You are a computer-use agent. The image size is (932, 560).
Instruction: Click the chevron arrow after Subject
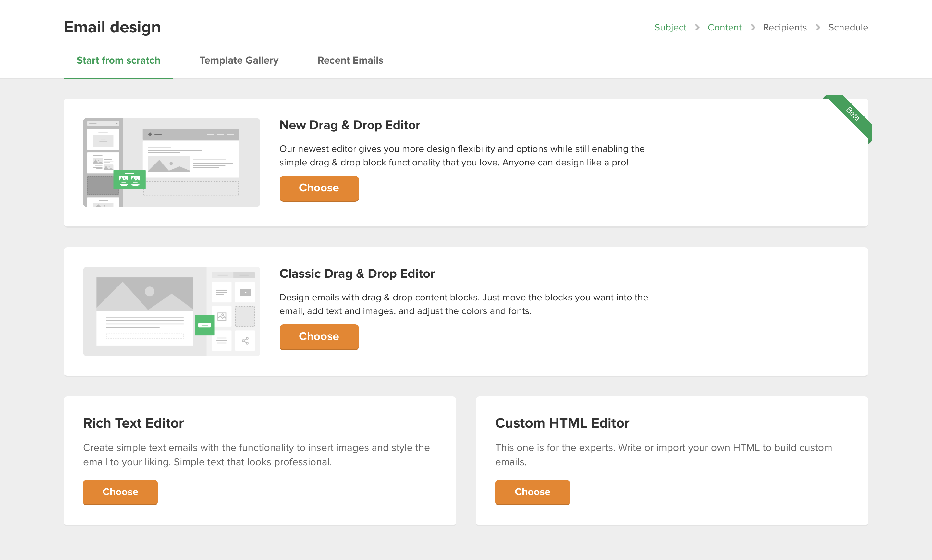point(697,28)
